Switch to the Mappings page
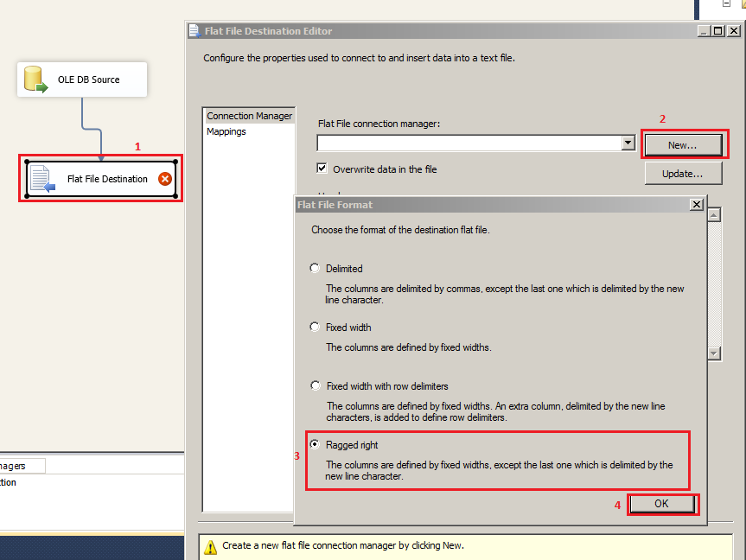 click(x=226, y=131)
